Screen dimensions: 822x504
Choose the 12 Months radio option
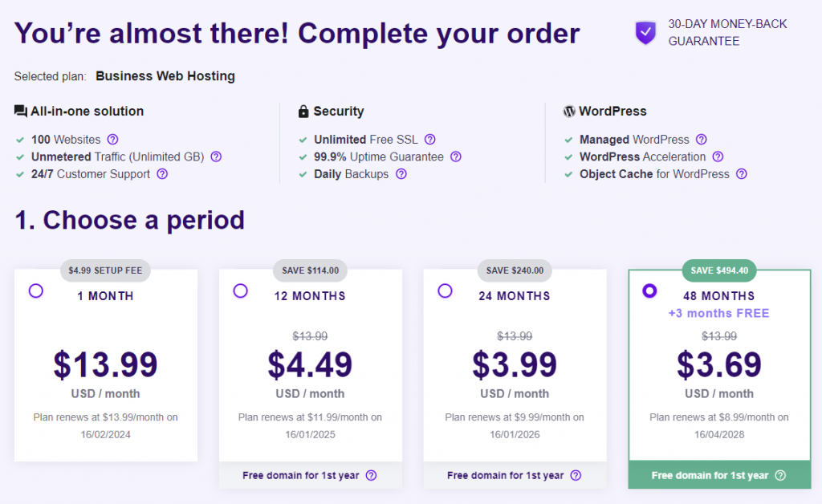point(240,291)
